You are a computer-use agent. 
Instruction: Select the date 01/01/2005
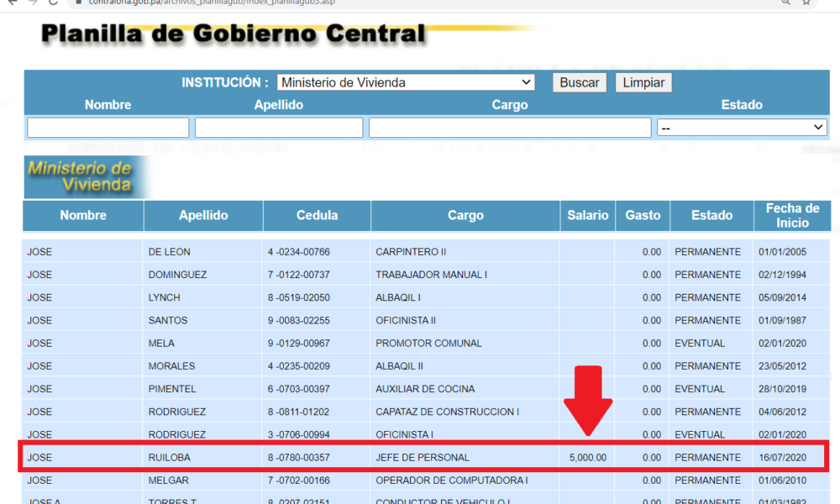coord(782,252)
